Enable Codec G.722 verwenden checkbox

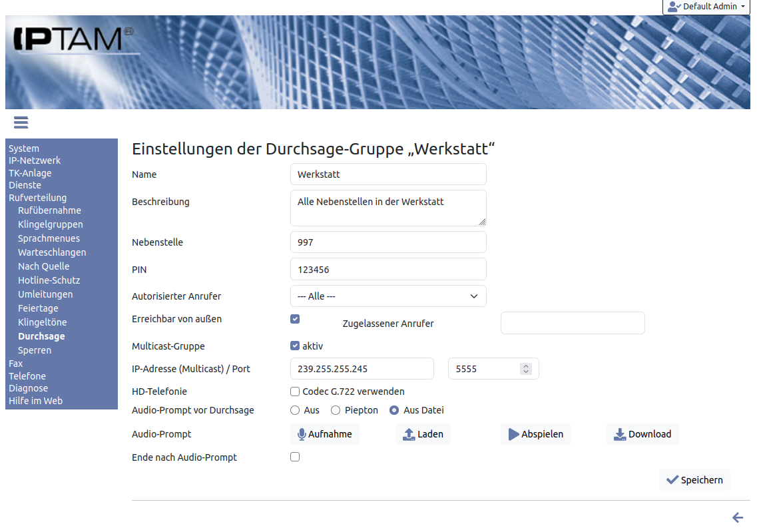coord(295,392)
